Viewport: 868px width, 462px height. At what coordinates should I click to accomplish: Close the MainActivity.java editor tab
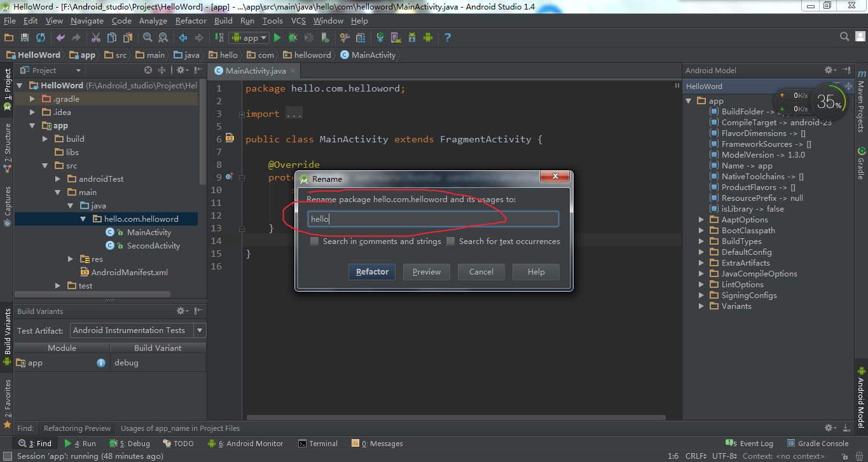(x=292, y=71)
